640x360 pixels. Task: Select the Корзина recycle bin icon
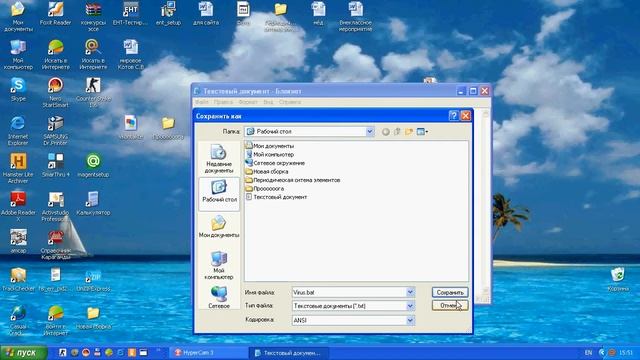618,279
